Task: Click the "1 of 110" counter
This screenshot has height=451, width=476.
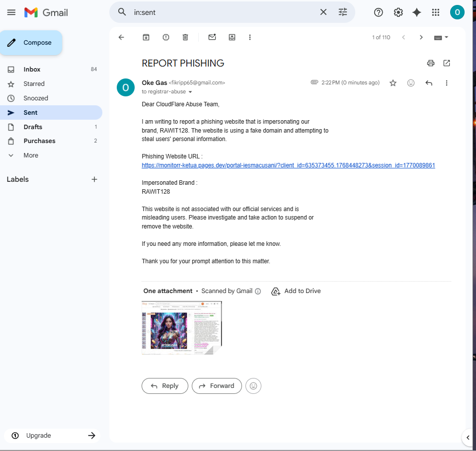Action: click(381, 37)
